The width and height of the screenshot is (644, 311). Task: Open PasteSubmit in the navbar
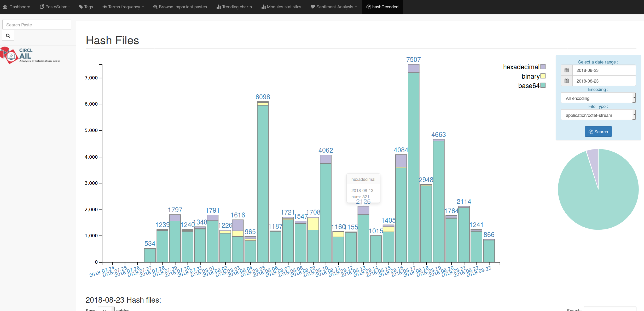(x=55, y=7)
